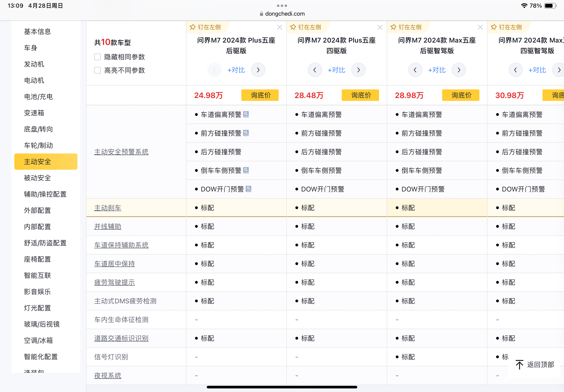The image size is (564, 392).
Task: Pin Plus五座四驱版 column to the left
Action: (306, 27)
